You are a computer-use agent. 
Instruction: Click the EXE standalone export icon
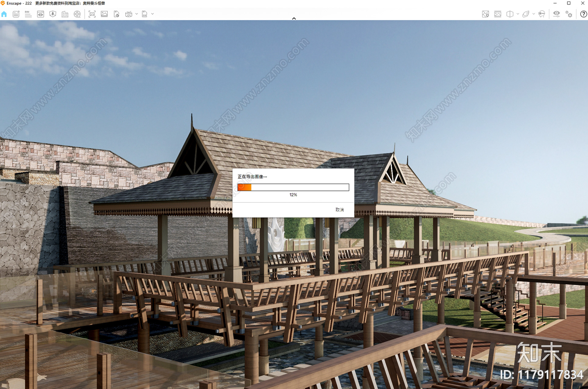point(145,14)
